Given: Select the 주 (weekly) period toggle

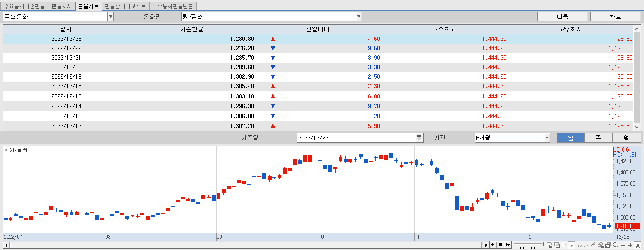Looking at the screenshot, I should 598,138.
